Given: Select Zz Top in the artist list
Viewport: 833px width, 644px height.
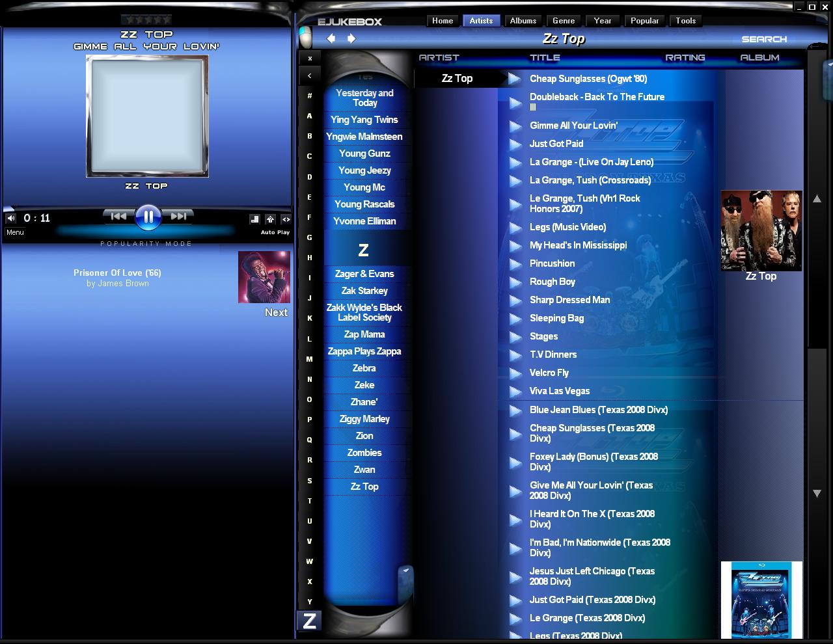Looking at the screenshot, I should [364, 487].
